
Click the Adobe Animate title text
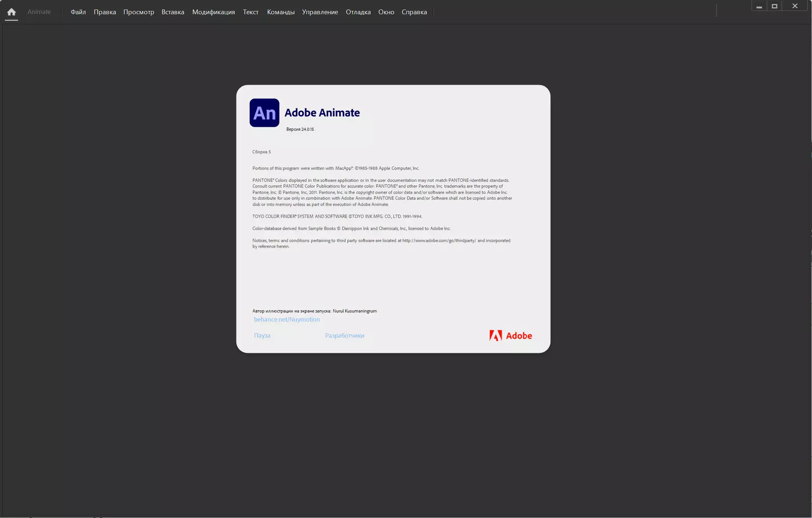pyautogui.click(x=322, y=113)
